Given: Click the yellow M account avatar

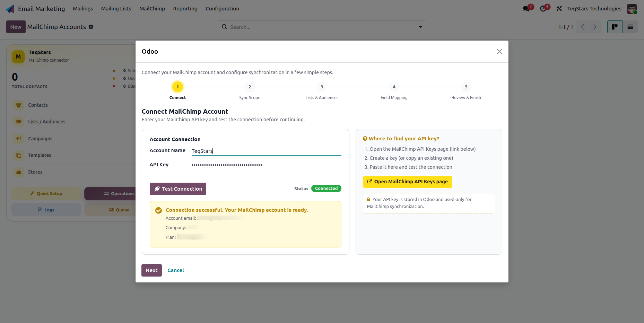Looking at the screenshot, I should tap(18, 56).
